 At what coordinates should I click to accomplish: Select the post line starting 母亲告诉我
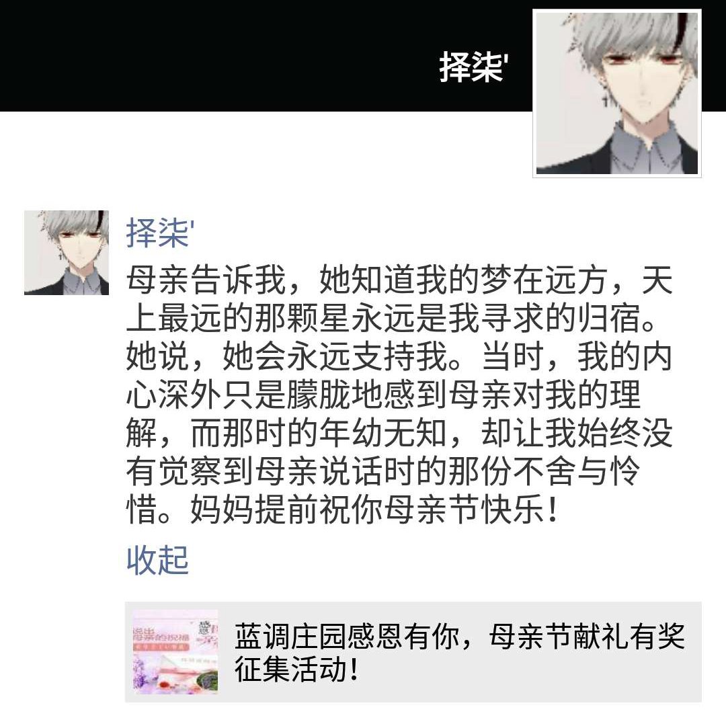tap(399, 280)
